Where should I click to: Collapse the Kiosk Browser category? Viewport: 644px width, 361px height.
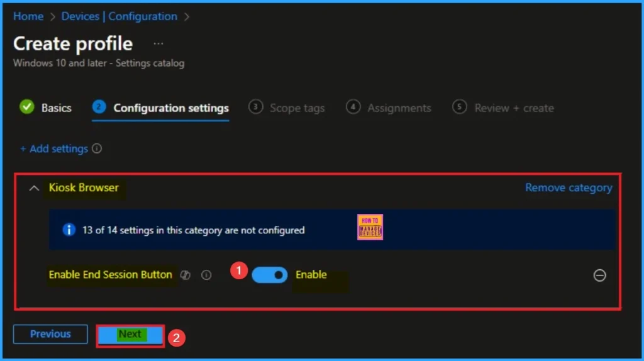(35, 188)
